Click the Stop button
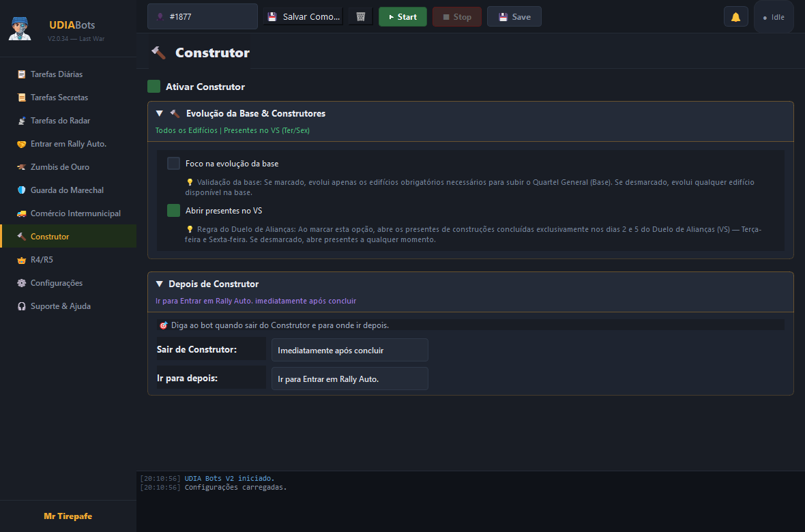This screenshot has height=532, width=805. [457, 17]
